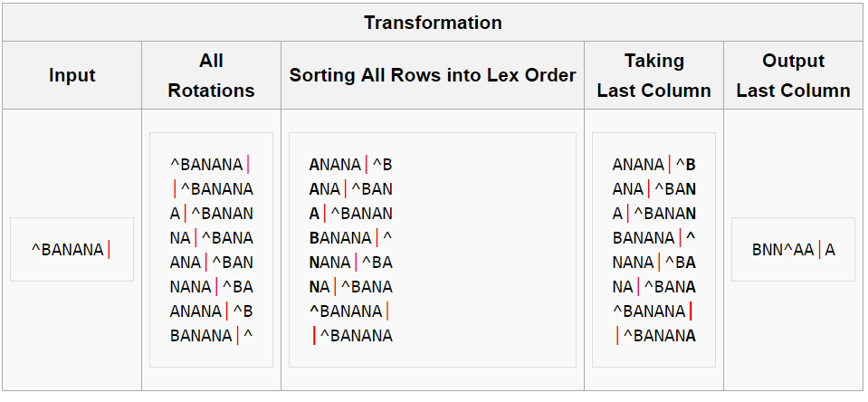Image resolution: width=868 pixels, height=402 pixels.
Task: Click the ANA|^BAN row under Taking Last Column
Action: tap(653, 188)
